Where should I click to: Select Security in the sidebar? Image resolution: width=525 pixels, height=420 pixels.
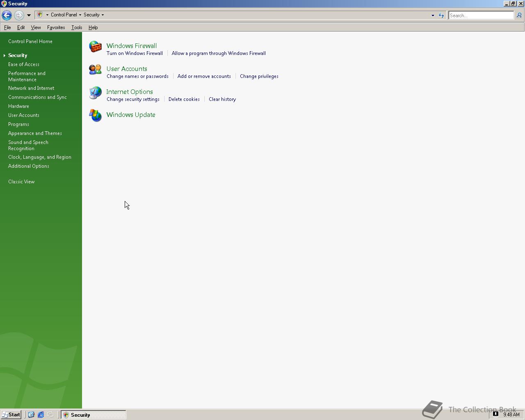18,55
